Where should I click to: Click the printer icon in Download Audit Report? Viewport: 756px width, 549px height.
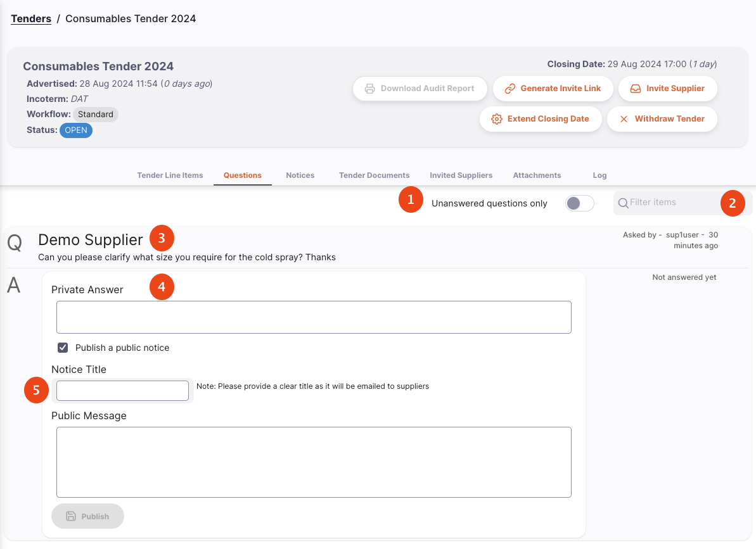tap(370, 89)
